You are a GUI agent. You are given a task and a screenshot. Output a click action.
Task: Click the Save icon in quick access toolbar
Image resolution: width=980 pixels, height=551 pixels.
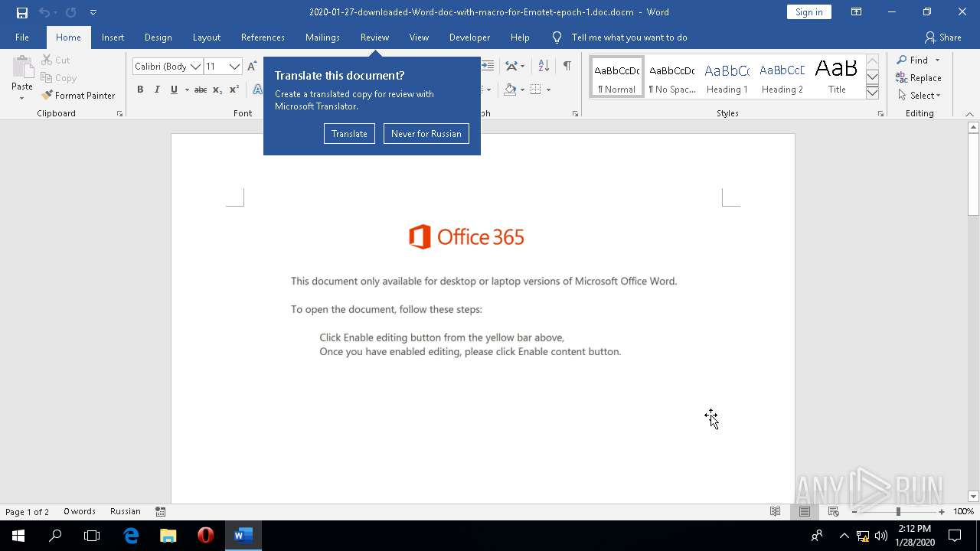[22, 12]
